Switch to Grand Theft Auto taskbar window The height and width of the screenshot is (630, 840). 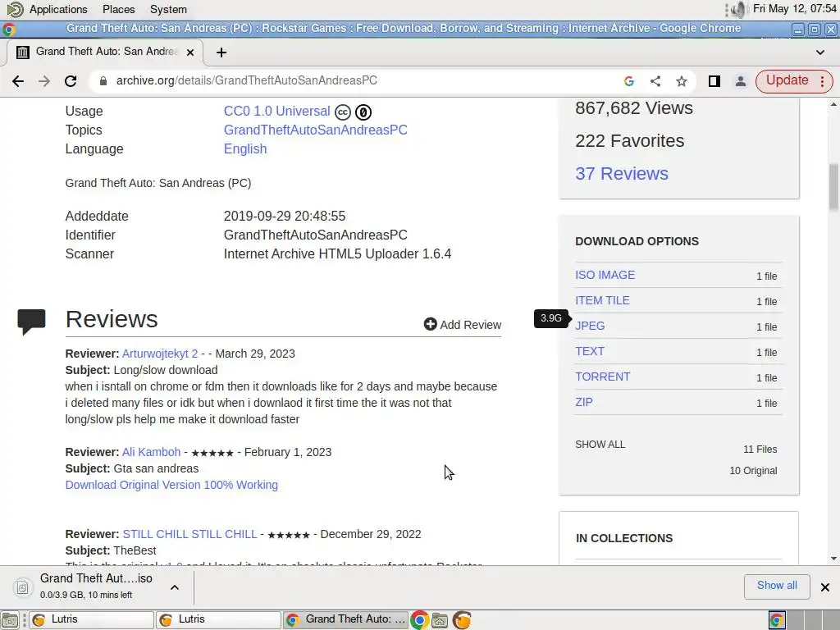tap(345, 619)
